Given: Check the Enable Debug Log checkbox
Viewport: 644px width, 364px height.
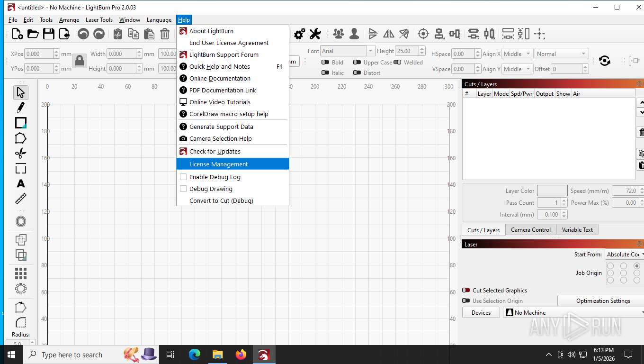Looking at the screenshot, I should [183, 177].
